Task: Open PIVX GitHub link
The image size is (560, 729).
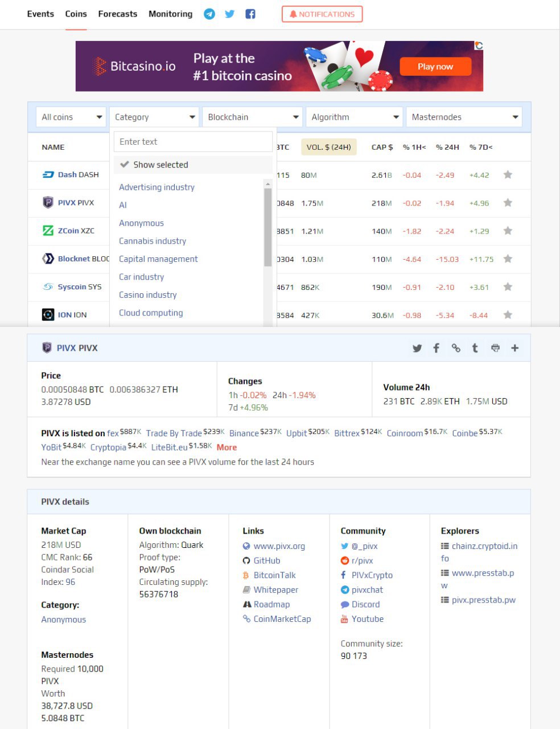Action: pyautogui.click(x=266, y=560)
